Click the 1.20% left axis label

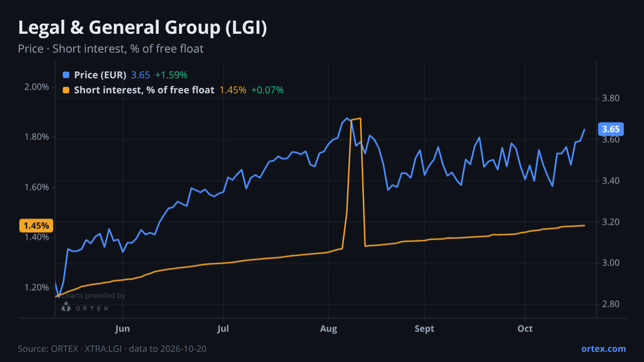[37, 287]
